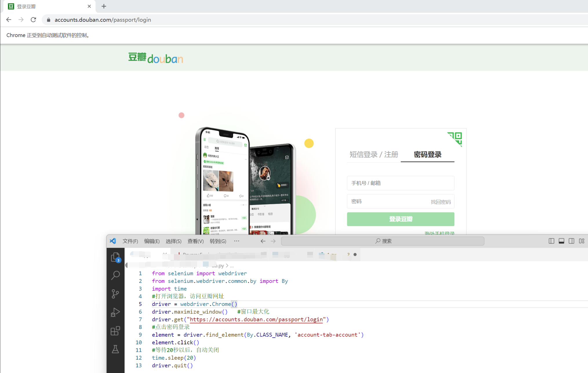Toggle VS Code primary sidebar layout
The image size is (588, 373).
(x=551, y=241)
